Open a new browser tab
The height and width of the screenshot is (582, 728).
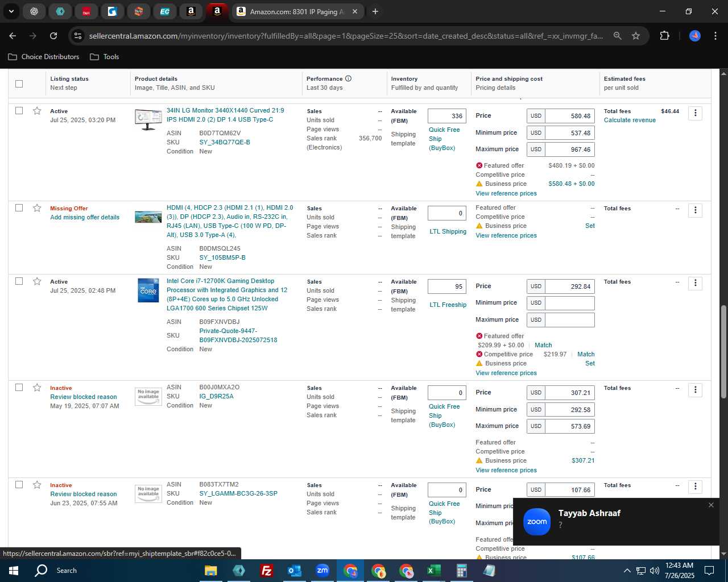coord(375,11)
